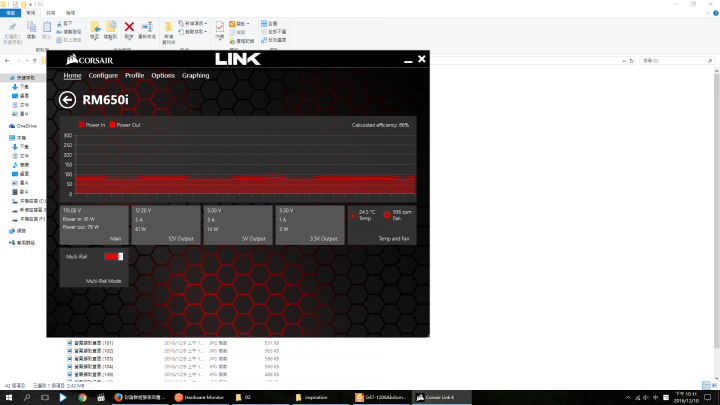720x405 pixels.
Task: Click the Power In legend swatch
Action: tap(81, 125)
